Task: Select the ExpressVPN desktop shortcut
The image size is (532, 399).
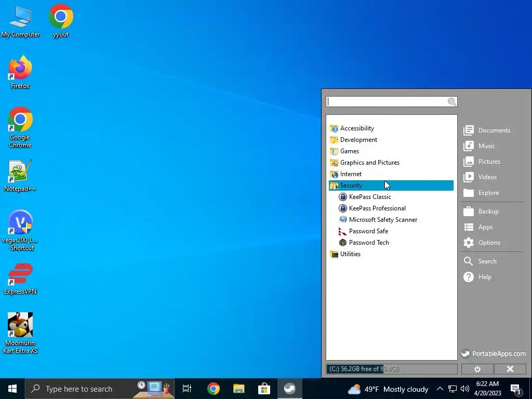Action: (x=20, y=279)
